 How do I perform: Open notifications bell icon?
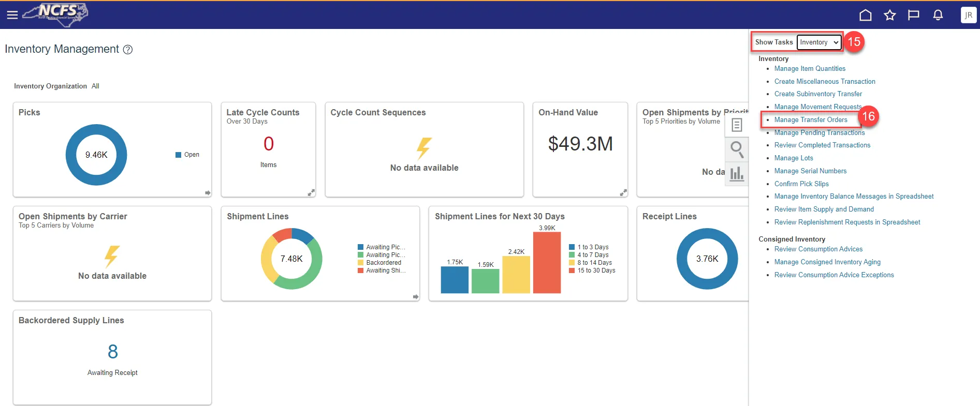[x=938, y=15]
